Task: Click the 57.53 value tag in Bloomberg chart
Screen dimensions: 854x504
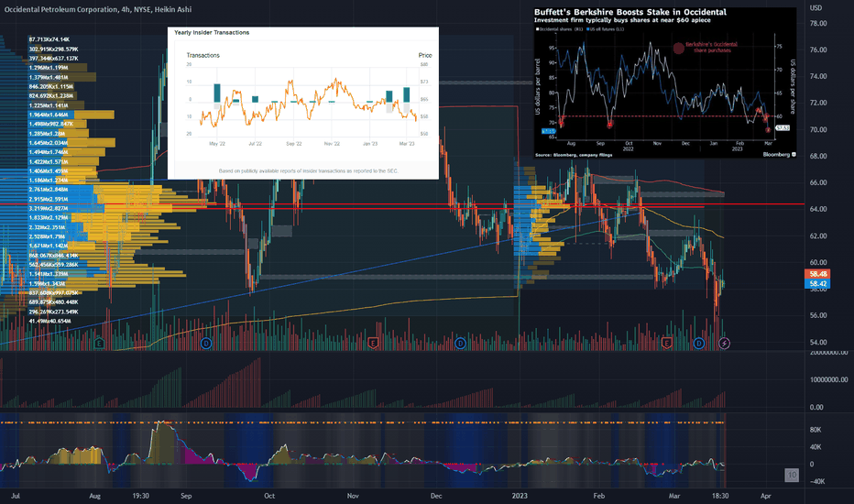Action: (783, 127)
